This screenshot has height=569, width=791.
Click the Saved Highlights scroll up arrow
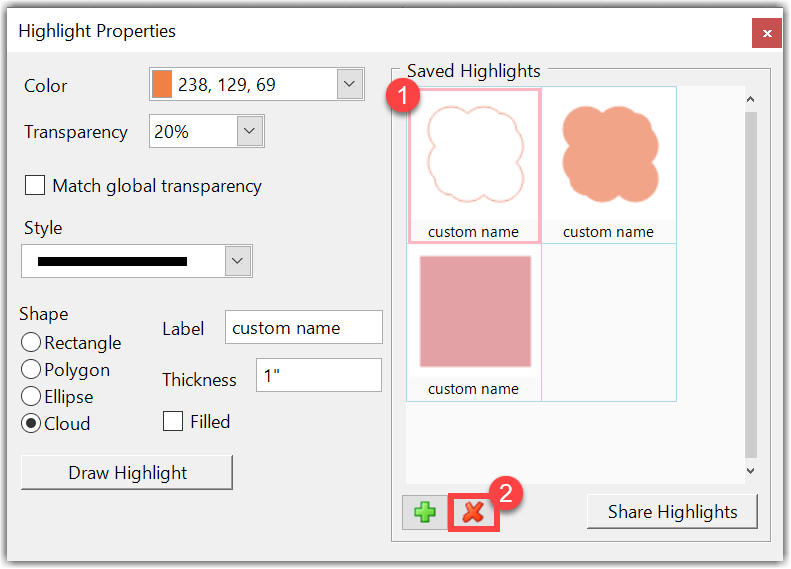coord(751,100)
